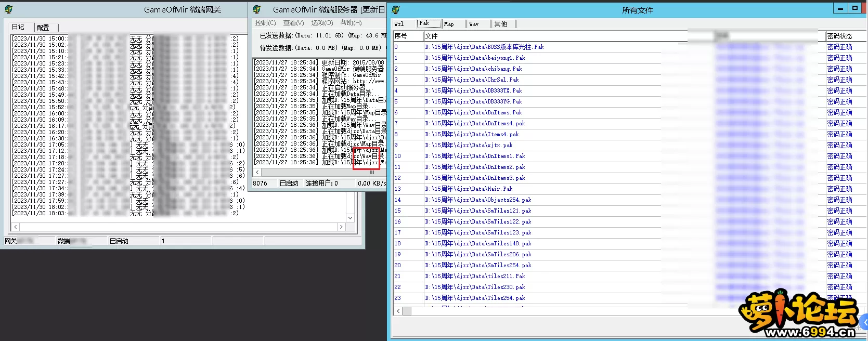Maximize the 所有文件 window
The width and height of the screenshot is (868, 341).
click(855, 8)
